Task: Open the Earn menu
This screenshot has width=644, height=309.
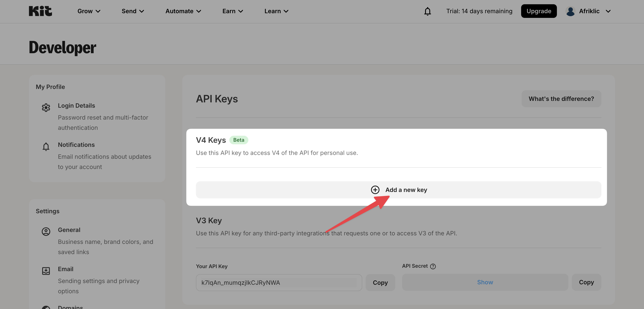Action: (233, 11)
